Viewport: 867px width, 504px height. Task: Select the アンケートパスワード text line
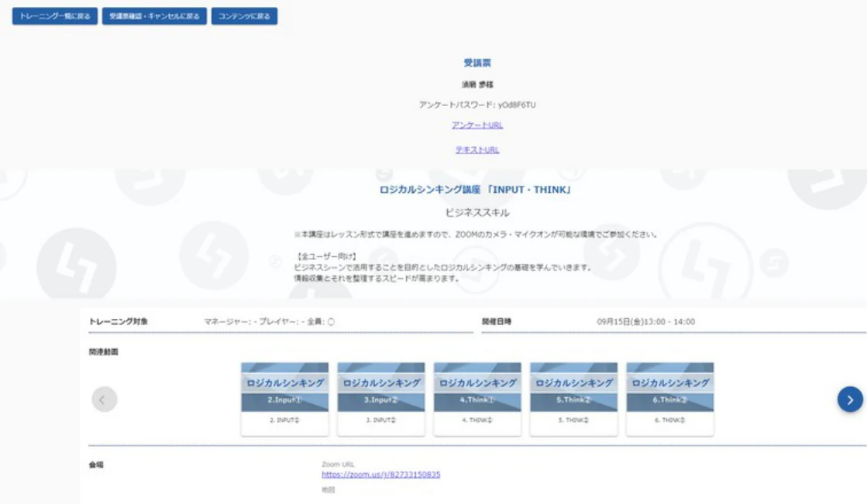tap(477, 105)
